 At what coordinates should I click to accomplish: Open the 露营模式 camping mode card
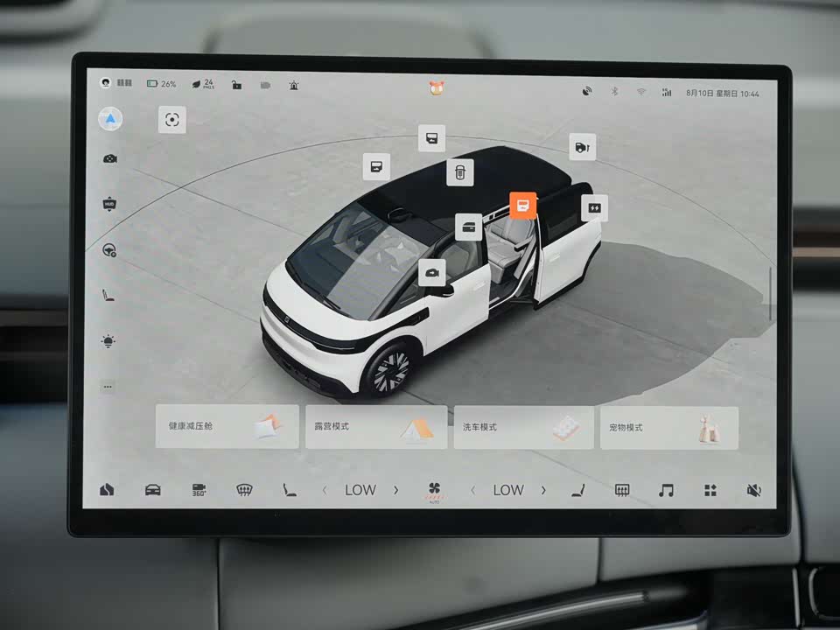pos(376,427)
